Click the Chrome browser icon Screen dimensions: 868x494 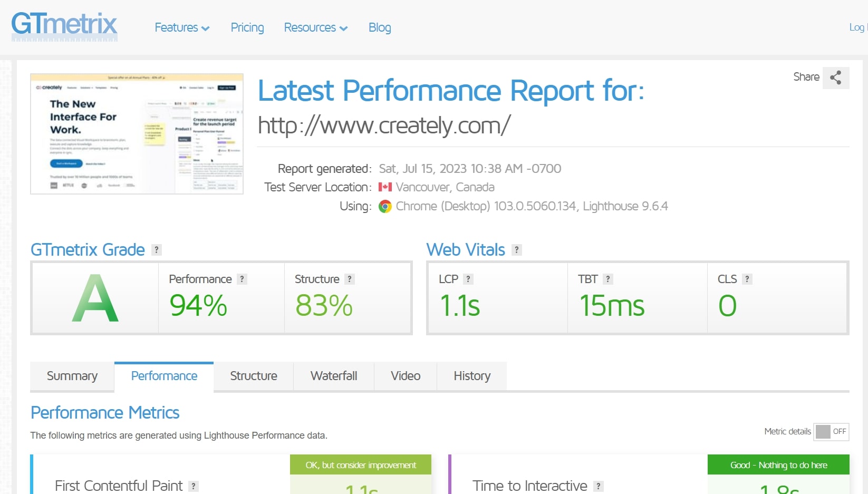coord(385,207)
